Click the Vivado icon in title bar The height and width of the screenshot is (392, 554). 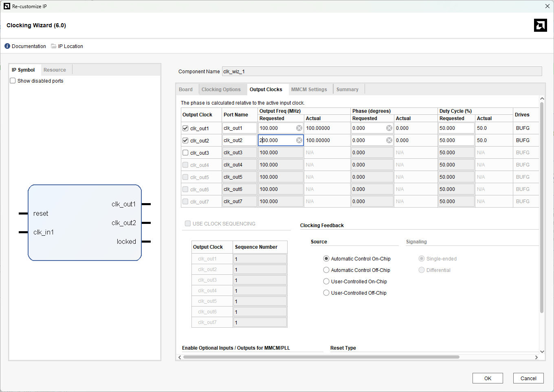tap(7, 6)
